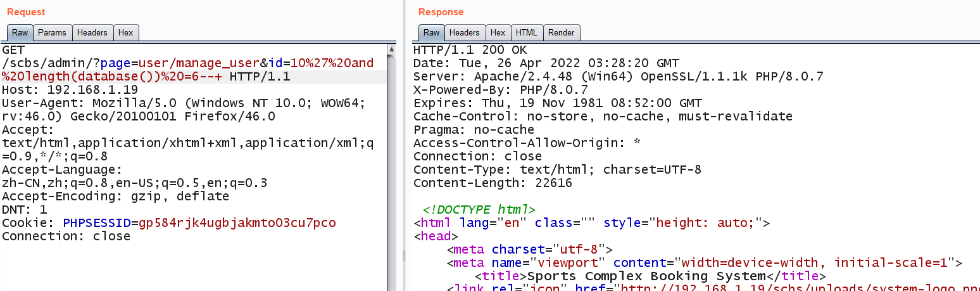Click 'Accept-Encoding: gzip, deflate' line
The image size is (980, 291).
[x=115, y=197]
